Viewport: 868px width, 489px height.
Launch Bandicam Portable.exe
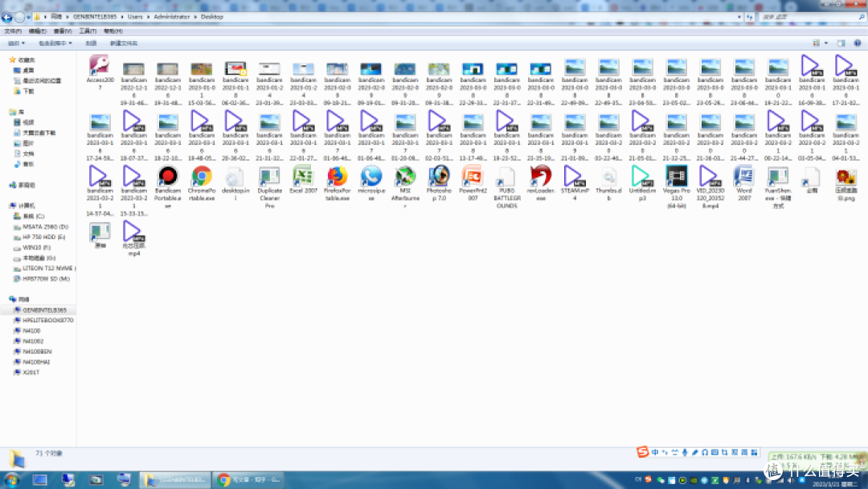click(x=168, y=187)
